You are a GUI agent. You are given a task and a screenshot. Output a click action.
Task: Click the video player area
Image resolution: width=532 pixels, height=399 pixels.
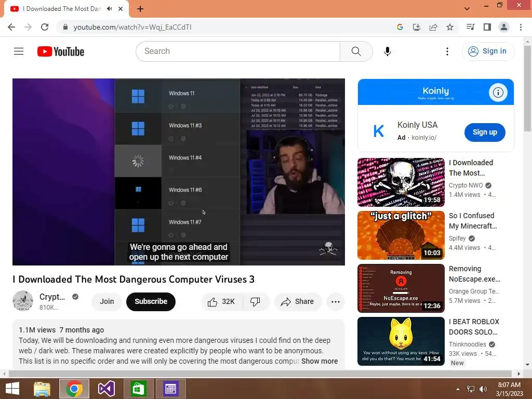[x=179, y=172]
